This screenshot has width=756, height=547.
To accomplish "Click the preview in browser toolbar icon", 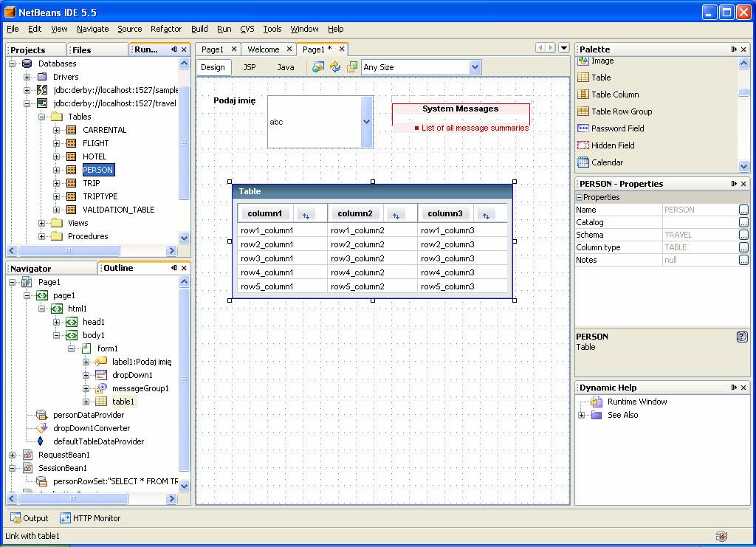I will [318, 67].
